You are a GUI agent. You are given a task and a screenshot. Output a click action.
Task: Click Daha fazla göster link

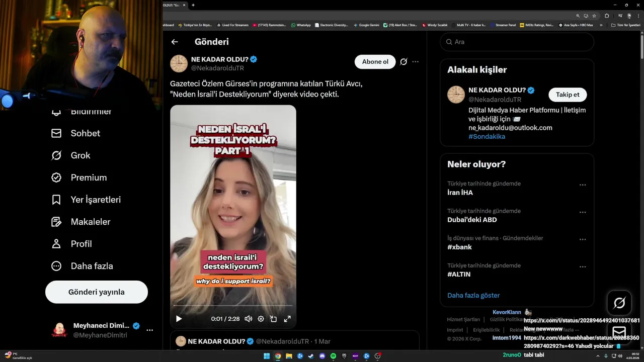coord(473,296)
